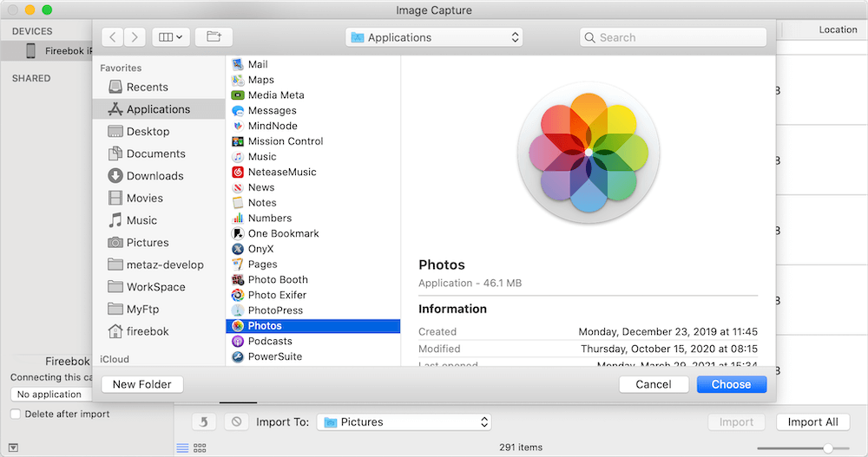Toggle the bottom-left sidebar disclosure button

[x=13, y=447]
